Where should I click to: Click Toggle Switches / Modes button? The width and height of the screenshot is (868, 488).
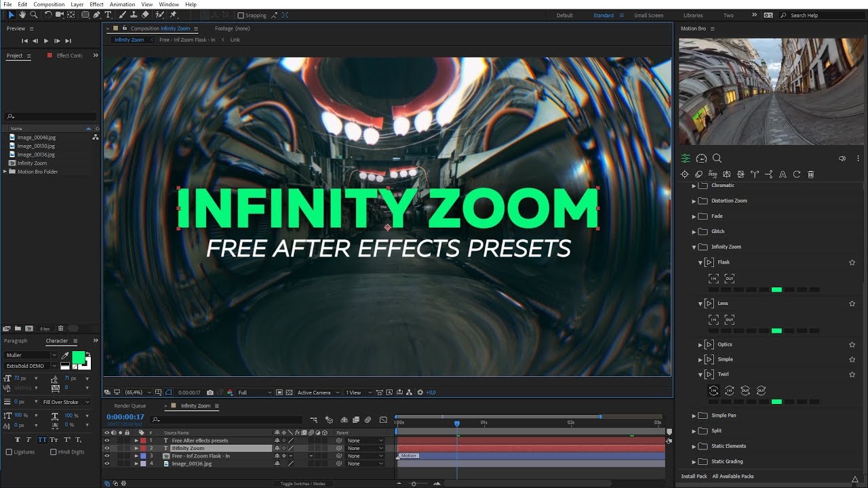coord(303,484)
